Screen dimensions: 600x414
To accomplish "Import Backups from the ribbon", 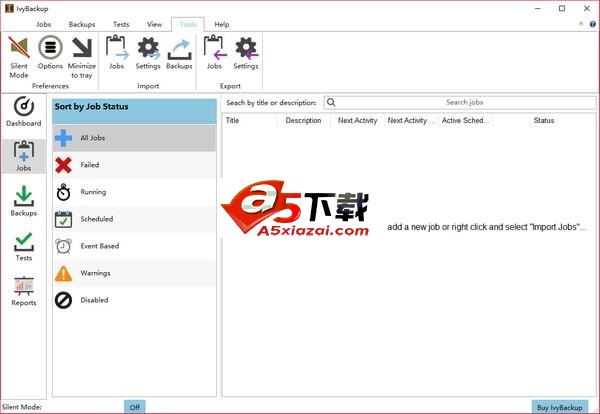I will (x=179, y=52).
